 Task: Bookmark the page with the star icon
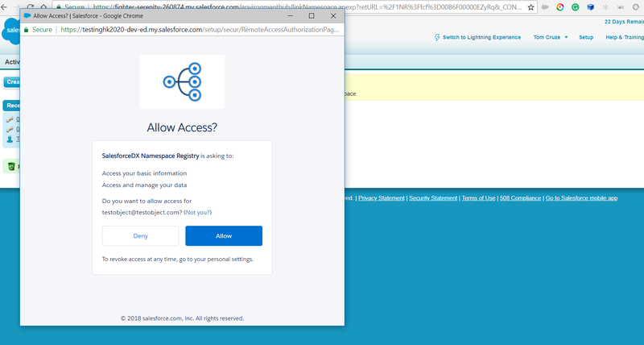[x=530, y=7]
